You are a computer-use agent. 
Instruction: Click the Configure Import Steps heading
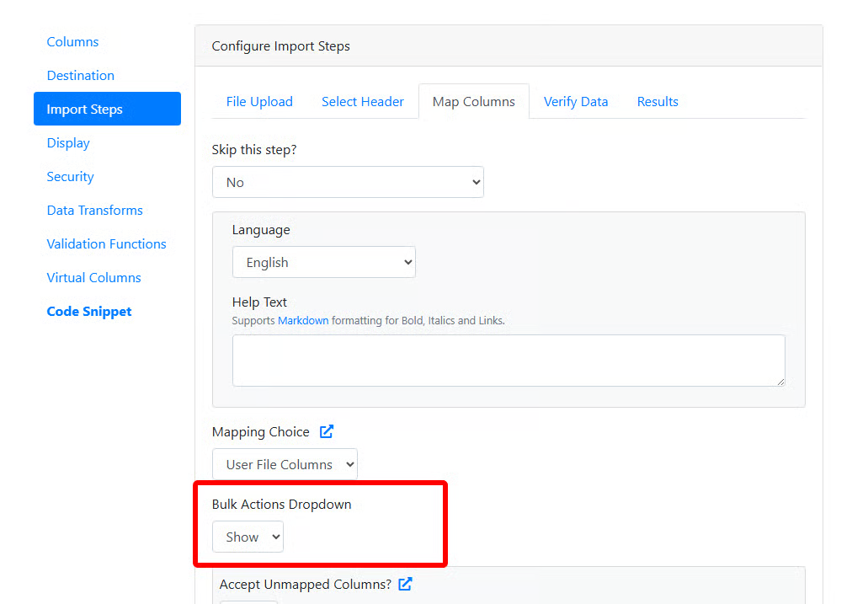click(280, 46)
